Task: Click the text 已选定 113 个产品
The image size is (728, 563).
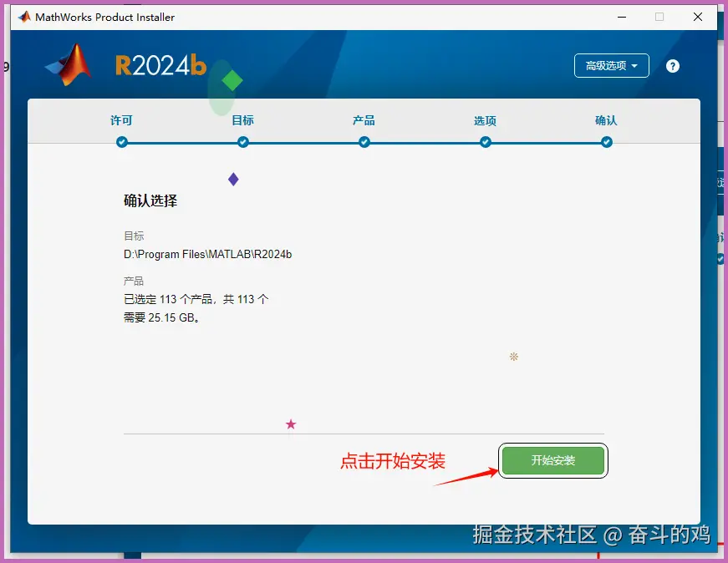Action: click(x=168, y=299)
